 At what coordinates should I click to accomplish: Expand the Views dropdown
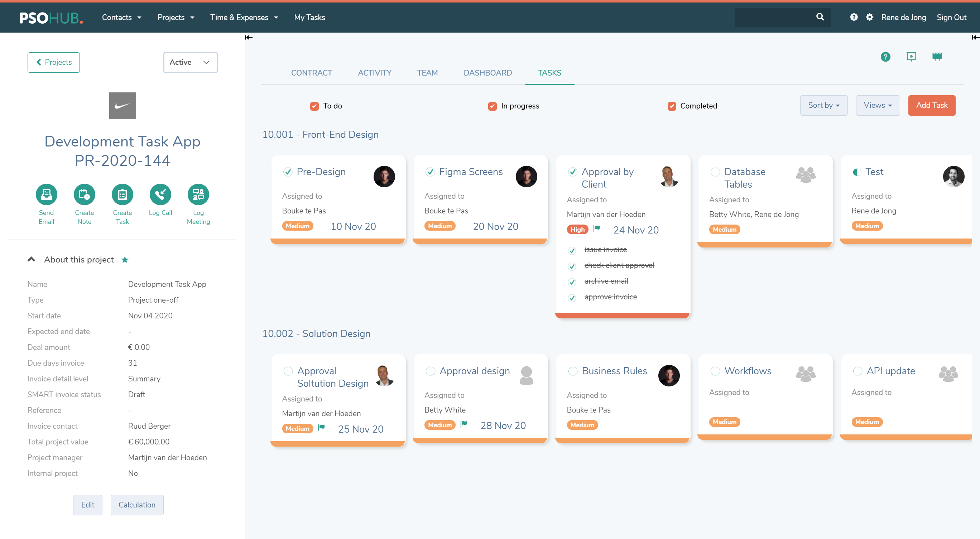point(878,105)
